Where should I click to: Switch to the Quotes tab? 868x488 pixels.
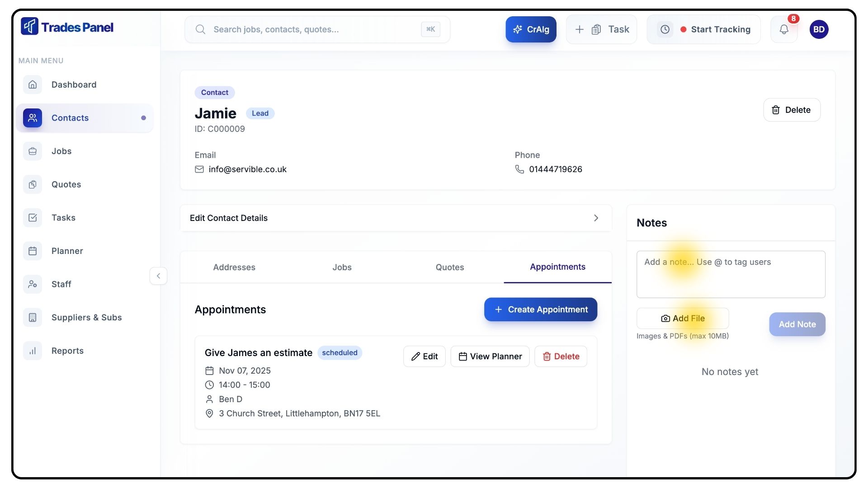[450, 267]
